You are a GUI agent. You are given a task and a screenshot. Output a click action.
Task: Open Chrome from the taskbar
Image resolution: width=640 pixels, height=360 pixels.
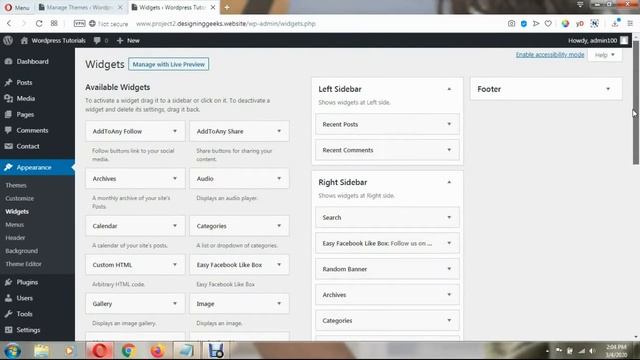coord(129,351)
